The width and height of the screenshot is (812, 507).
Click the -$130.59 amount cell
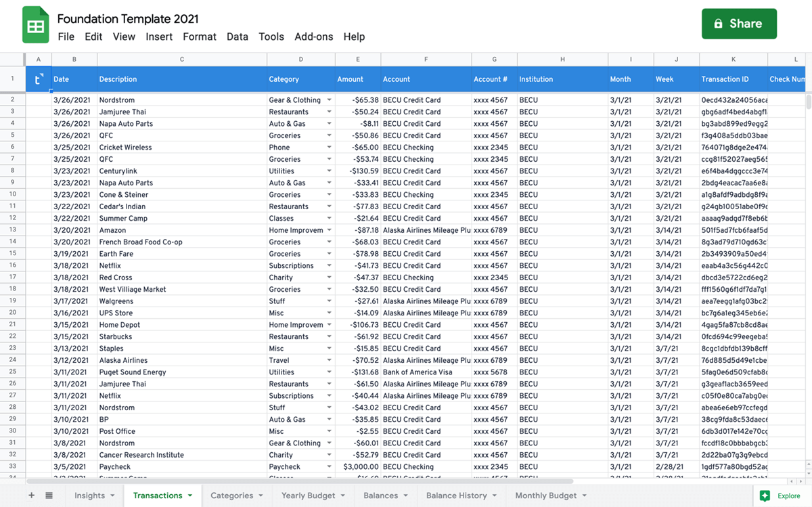(x=358, y=171)
